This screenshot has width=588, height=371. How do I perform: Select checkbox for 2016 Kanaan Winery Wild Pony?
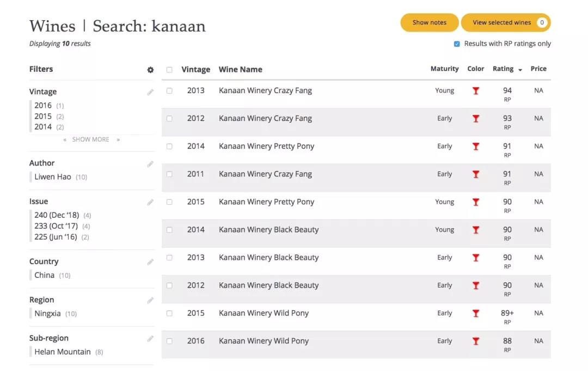point(169,341)
